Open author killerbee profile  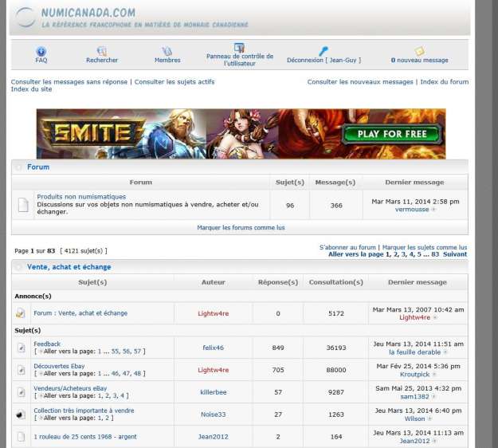(213, 392)
